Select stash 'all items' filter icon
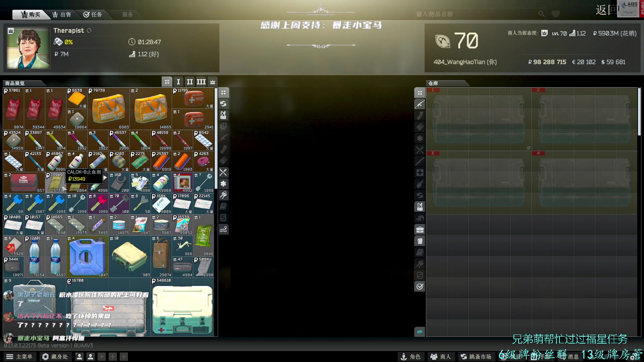This screenshot has height=362, width=644. point(420,93)
